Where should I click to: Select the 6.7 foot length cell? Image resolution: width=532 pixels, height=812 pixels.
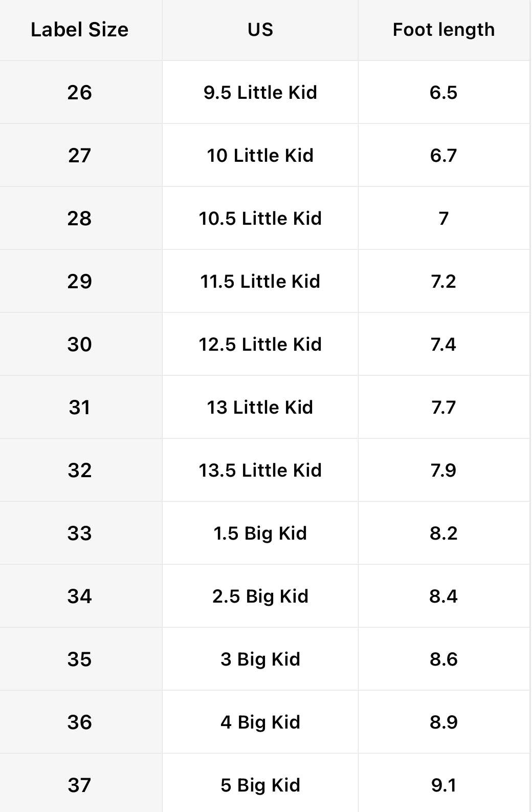[x=444, y=156]
